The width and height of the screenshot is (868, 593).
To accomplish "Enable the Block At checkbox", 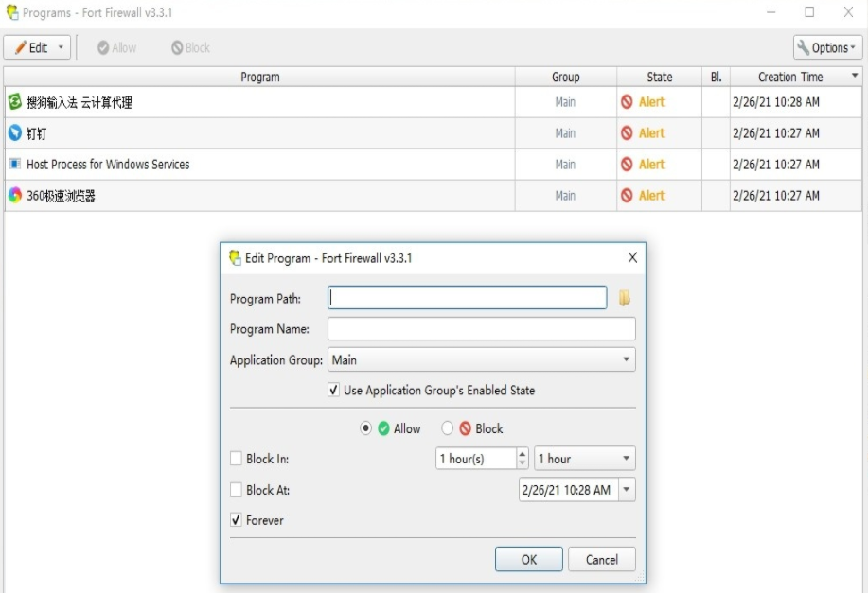I will [x=236, y=490].
